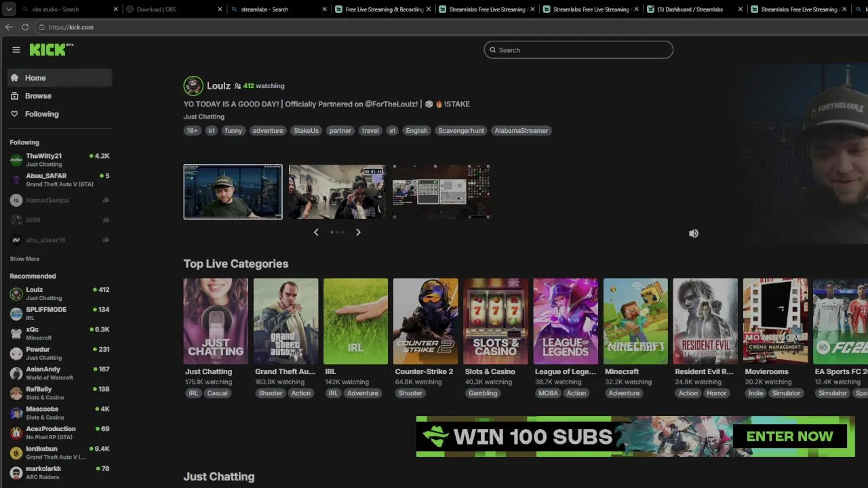
Task: Open Top Live Categories heading
Action: pos(236,264)
